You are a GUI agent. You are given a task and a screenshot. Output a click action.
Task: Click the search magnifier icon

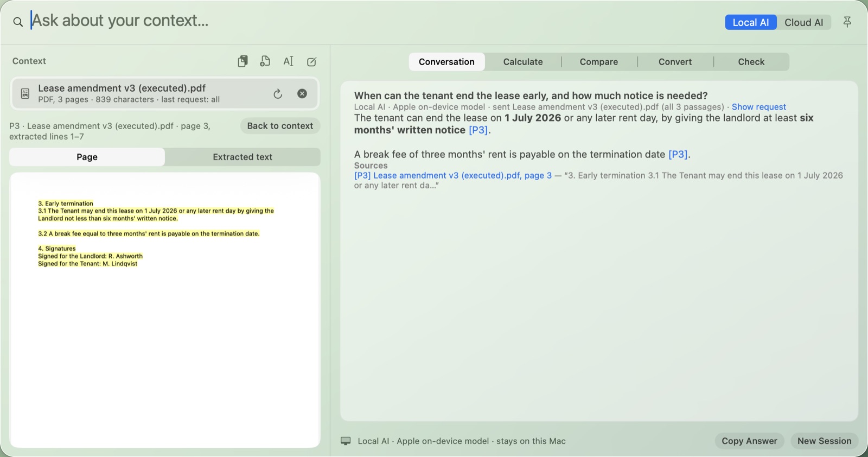(x=18, y=22)
